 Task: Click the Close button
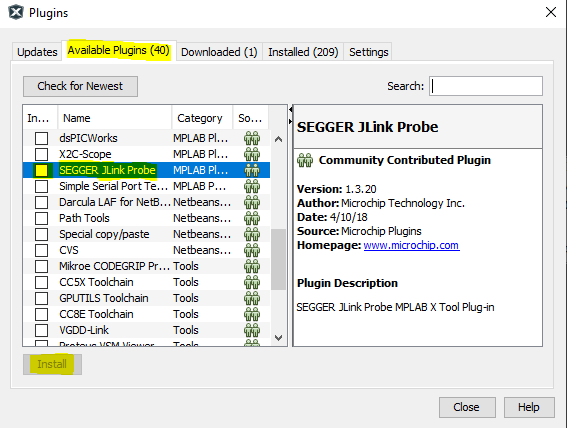click(x=467, y=407)
